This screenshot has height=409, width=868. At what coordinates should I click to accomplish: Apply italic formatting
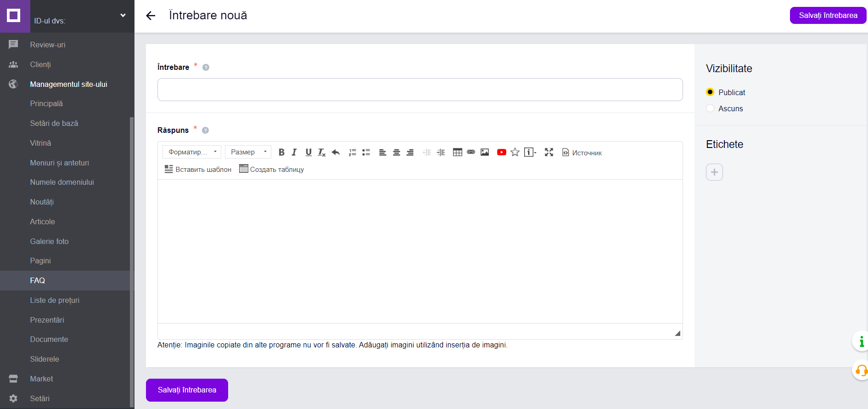[294, 152]
